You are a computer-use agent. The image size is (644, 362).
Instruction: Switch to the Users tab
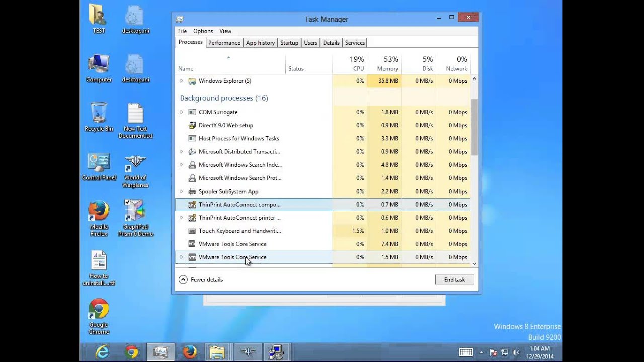311,43
